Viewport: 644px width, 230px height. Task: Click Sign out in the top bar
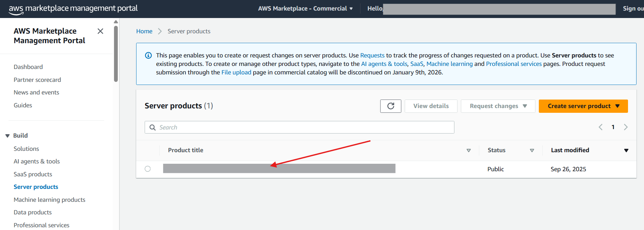point(633,8)
